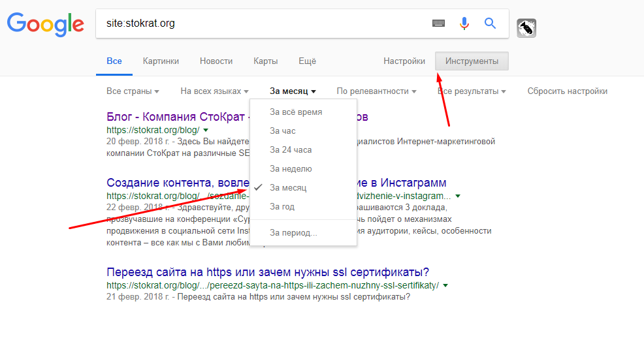Switch to the "Картинки" tab
The width and height of the screenshot is (644, 342).
[161, 61]
